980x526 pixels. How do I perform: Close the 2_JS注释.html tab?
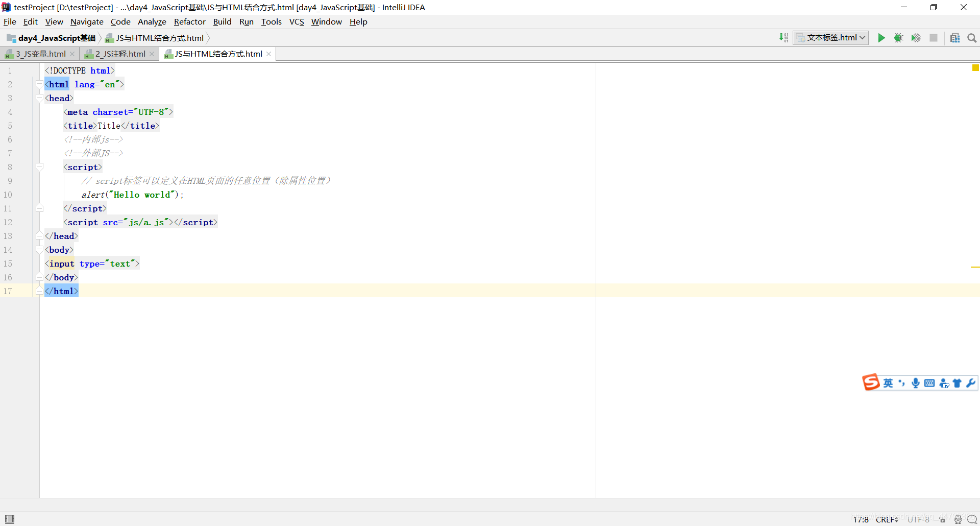pyautogui.click(x=152, y=54)
